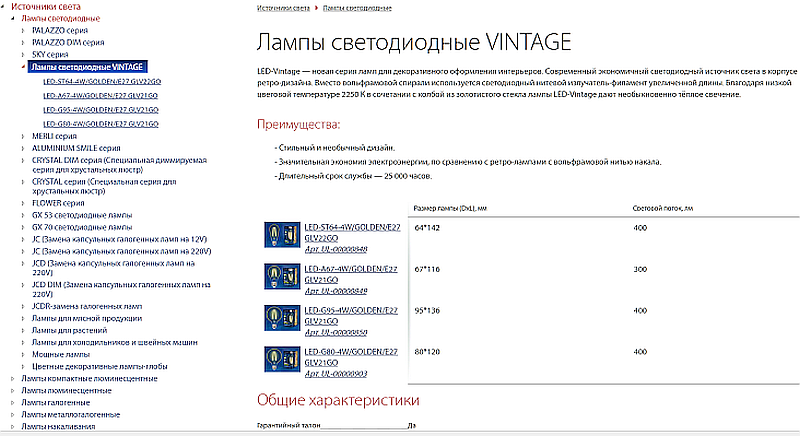Select PALAZZO серия tree item
This screenshot has width=800, height=436.
[x=60, y=31]
